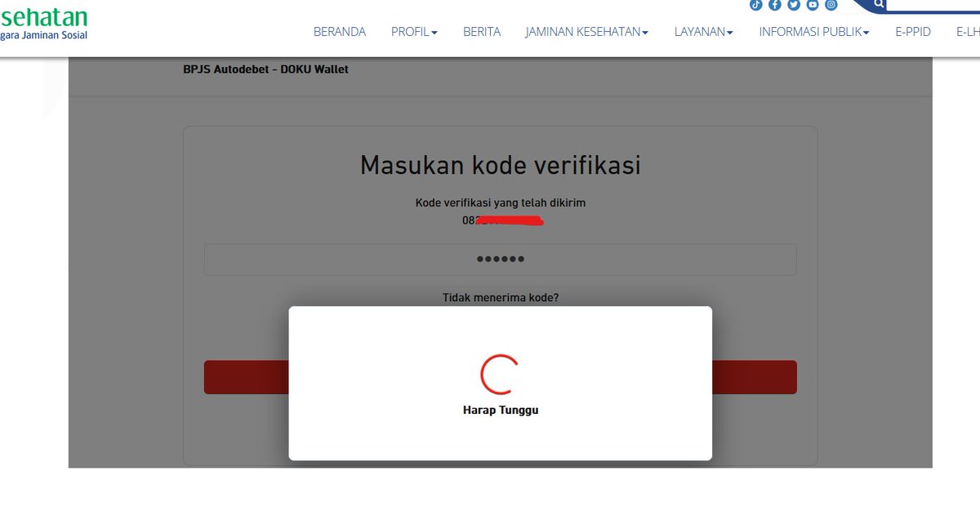Open the Facebook social icon
980x506 pixels.
pyautogui.click(x=775, y=5)
